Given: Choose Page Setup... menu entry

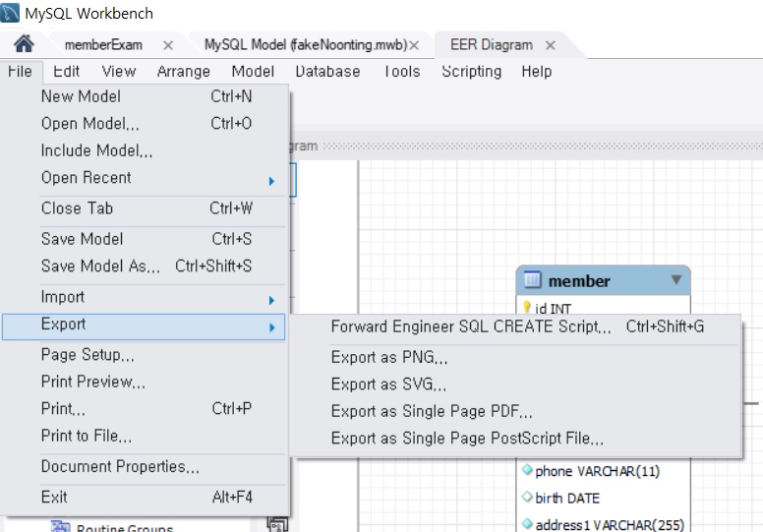Looking at the screenshot, I should pyautogui.click(x=144, y=355).
